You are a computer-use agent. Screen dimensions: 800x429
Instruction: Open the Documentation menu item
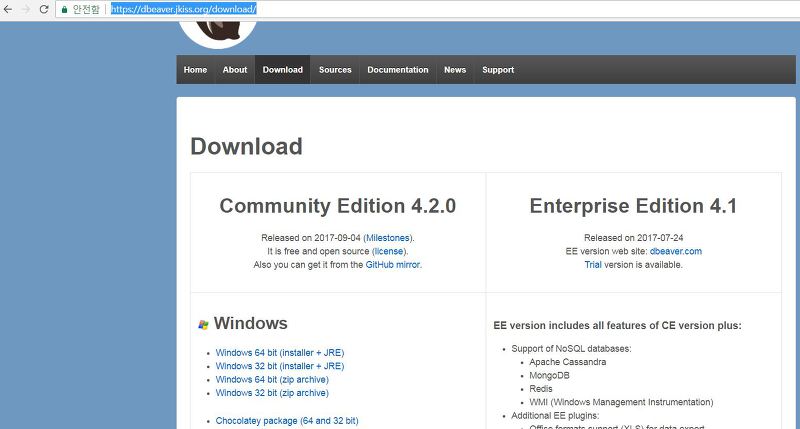point(398,70)
